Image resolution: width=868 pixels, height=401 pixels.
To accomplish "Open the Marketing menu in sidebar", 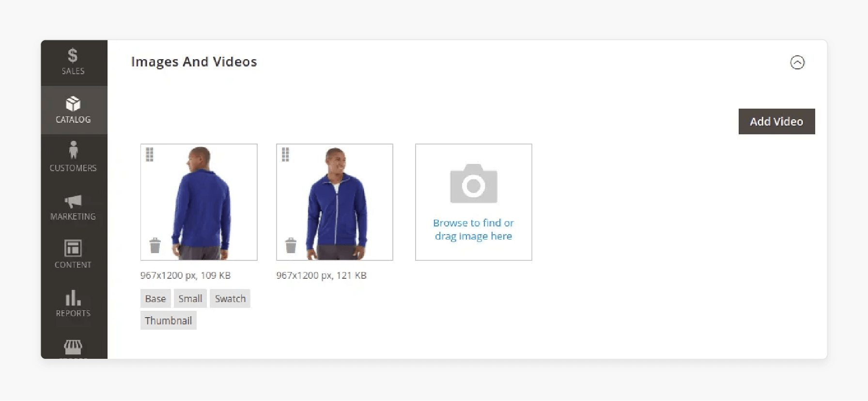I will [x=74, y=208].
